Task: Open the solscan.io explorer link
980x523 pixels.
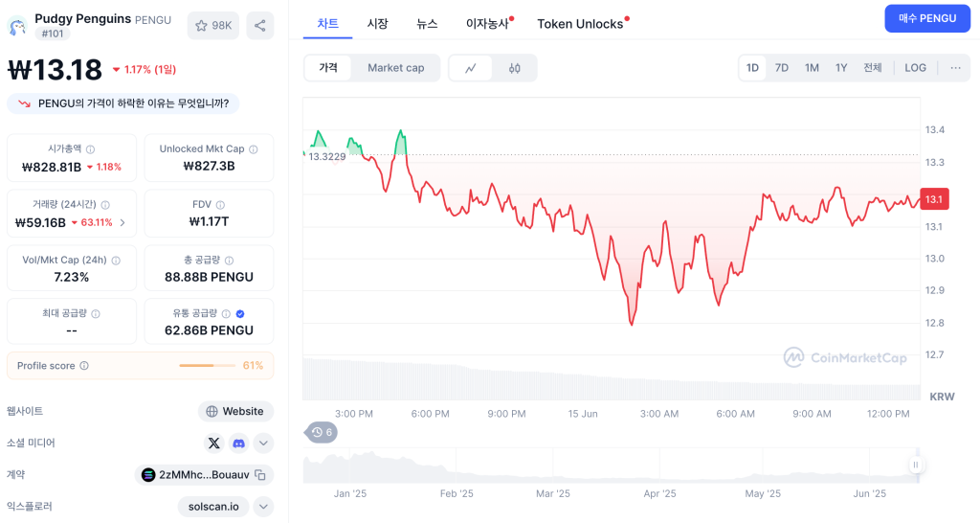Action: pyautogui.click(x=213, y=507)
